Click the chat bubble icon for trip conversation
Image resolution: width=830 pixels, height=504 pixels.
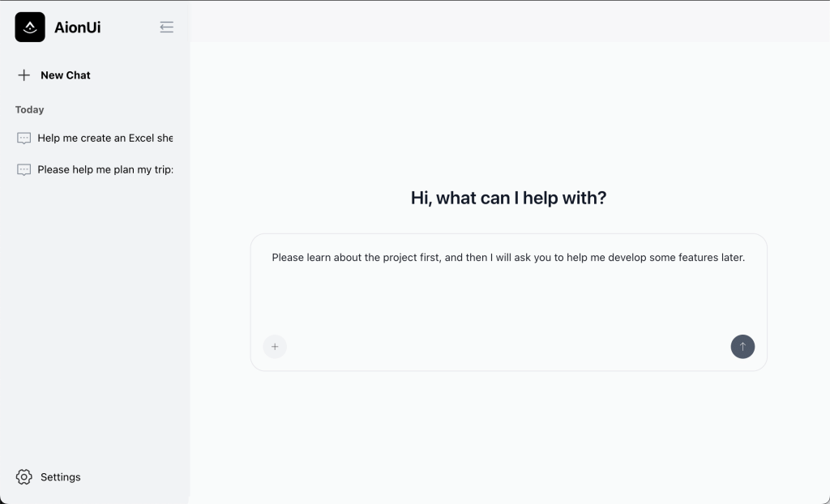click(24, 170)
